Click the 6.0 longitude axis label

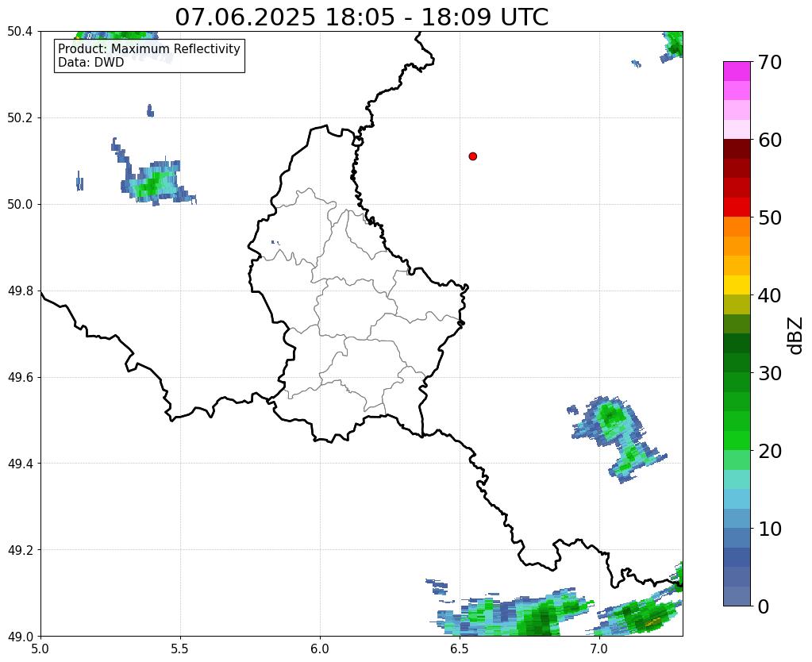tap(320, 649)
